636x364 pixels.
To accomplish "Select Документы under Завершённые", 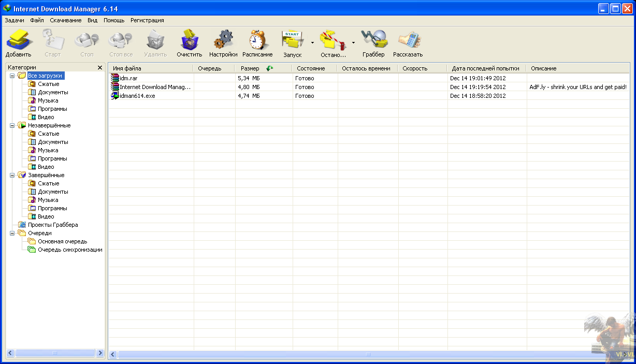I will coord(53,192).
